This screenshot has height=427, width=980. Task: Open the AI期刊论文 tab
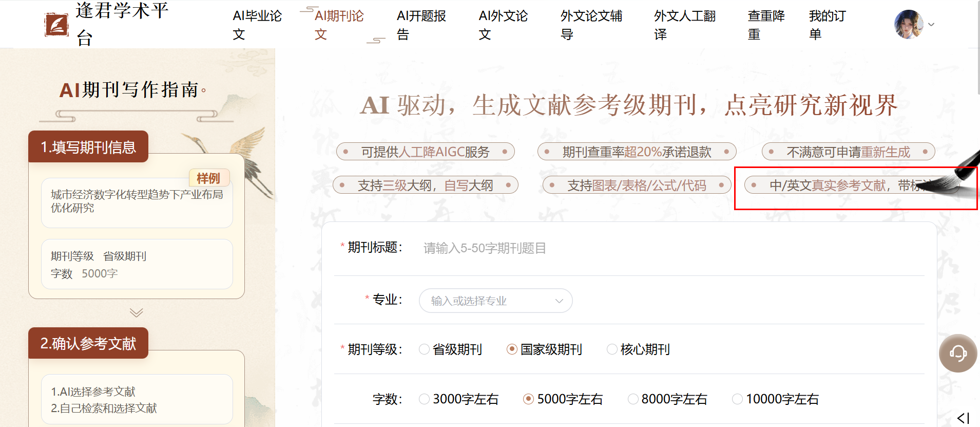(x=339, y=25)
